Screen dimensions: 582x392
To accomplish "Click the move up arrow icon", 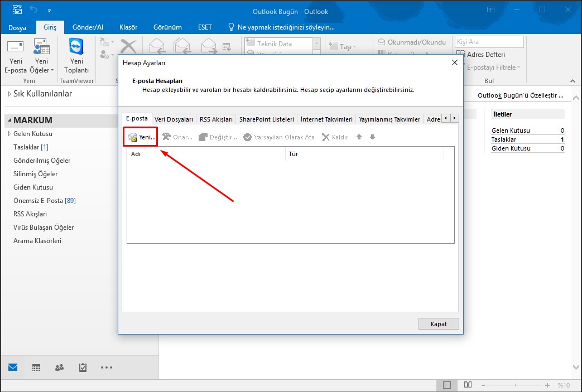I will point(359,137).
